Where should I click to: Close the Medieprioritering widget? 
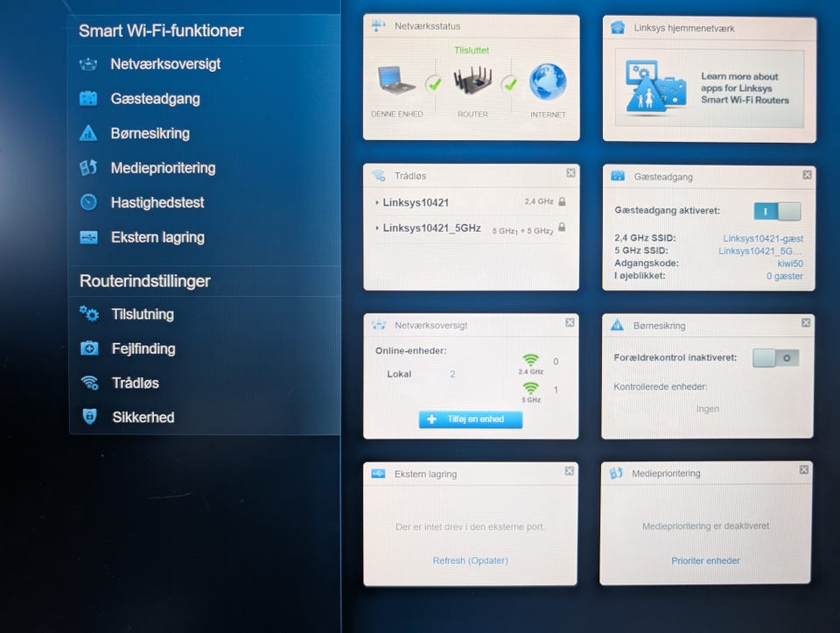pyautogui.click(x=803, y=469)
